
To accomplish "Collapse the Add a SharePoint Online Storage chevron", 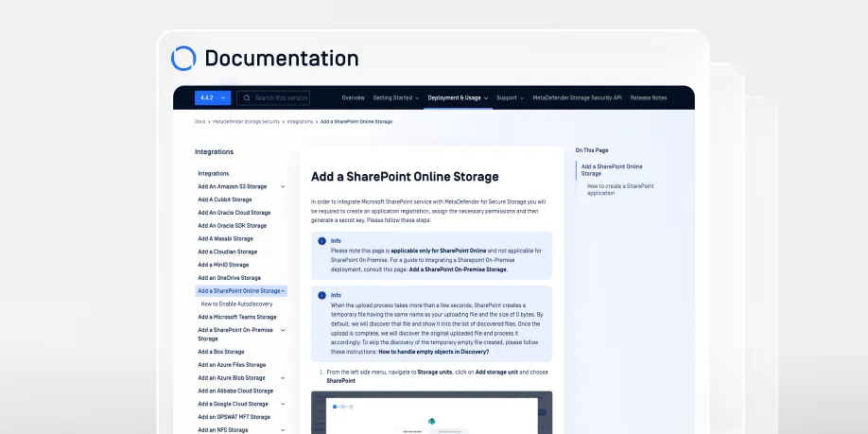I will pyautogui.click(x=283, y=290).
